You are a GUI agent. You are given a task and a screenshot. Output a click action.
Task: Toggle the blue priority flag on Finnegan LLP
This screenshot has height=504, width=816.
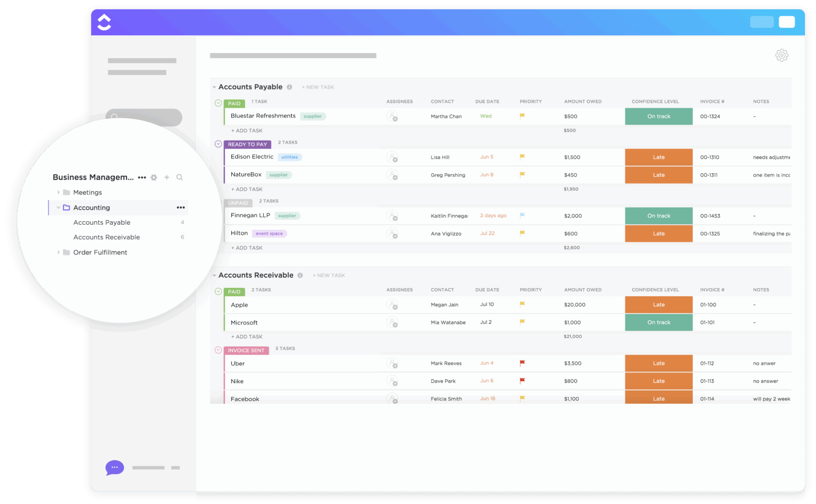521,215
